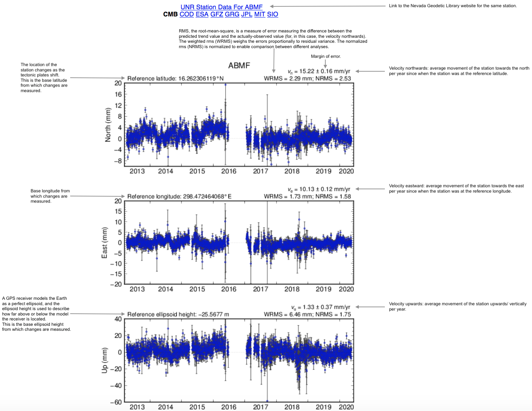Click the WRMS = 1.73 mm; NRMS = 1.58 text
Screen dimensions: 532x411
308,196
